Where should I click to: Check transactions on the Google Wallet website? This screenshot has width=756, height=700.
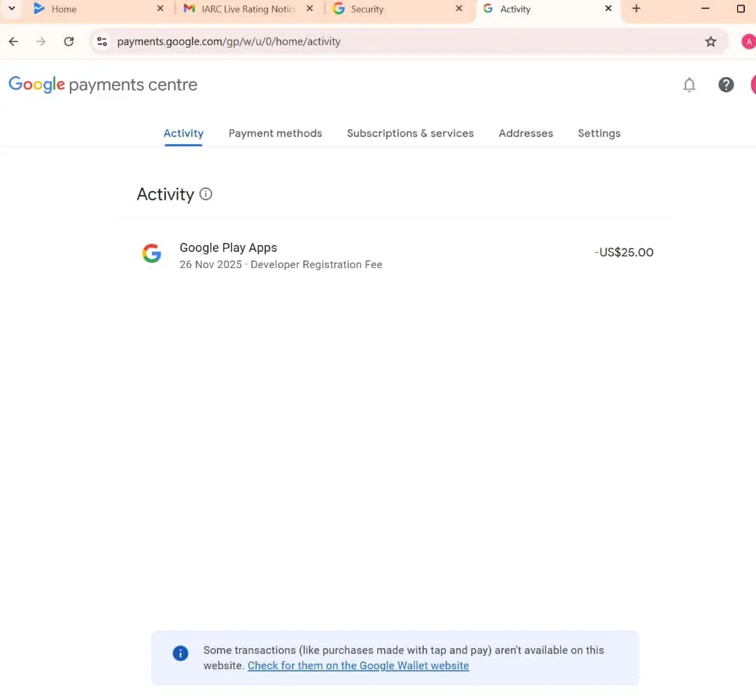(x=358, y=665)
